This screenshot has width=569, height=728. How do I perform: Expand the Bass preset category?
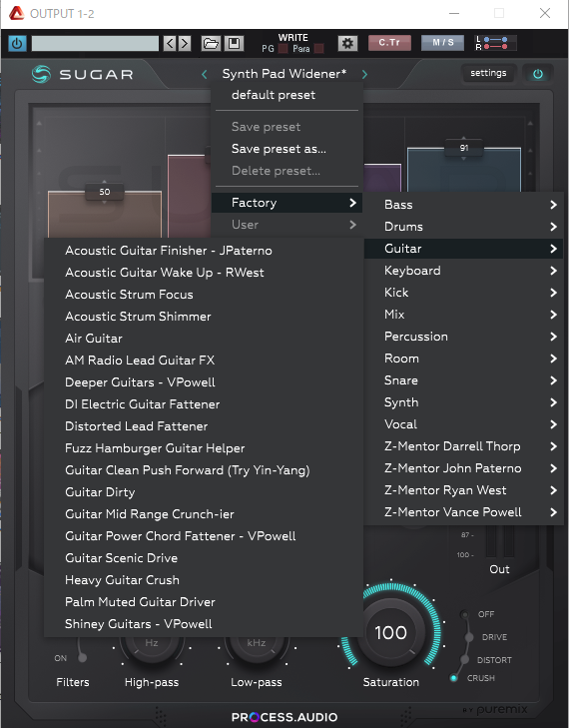point(464,205)
